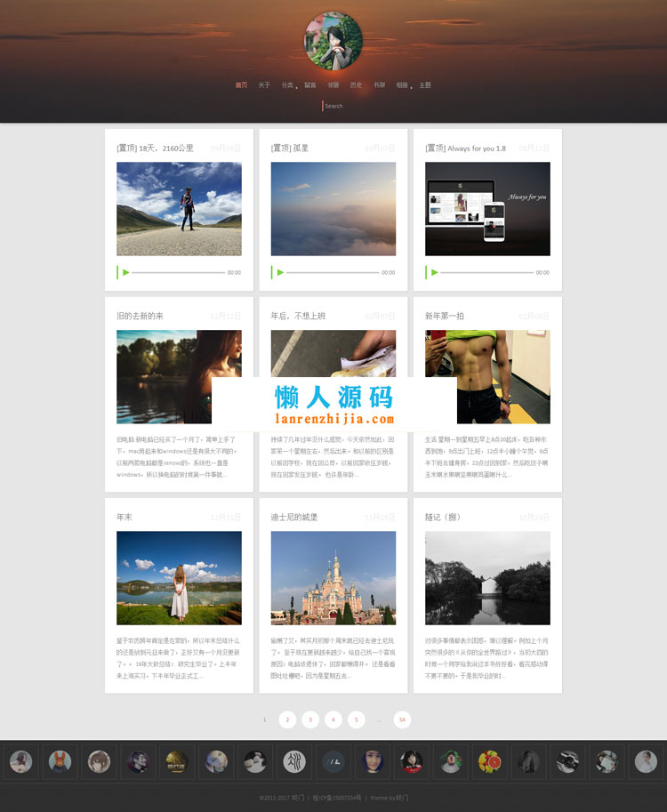Image resolution: width=667 pixels, height=812 pixels.
Task: Seek the audio progress bar on Always for you post
Action: [486, 272]
